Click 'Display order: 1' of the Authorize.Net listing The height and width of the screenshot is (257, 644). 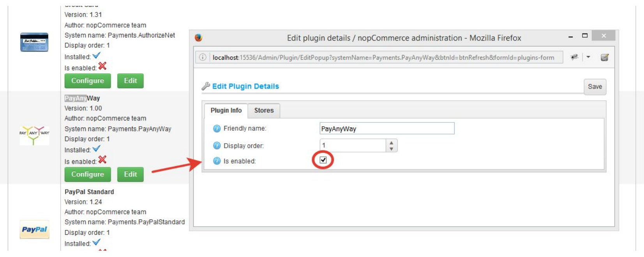tap(87, 46)
